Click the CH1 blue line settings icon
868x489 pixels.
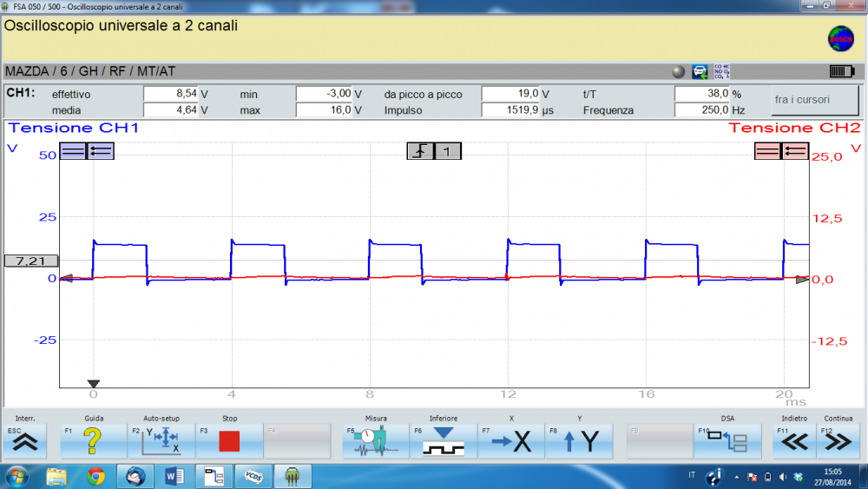(x=73, y=150)
